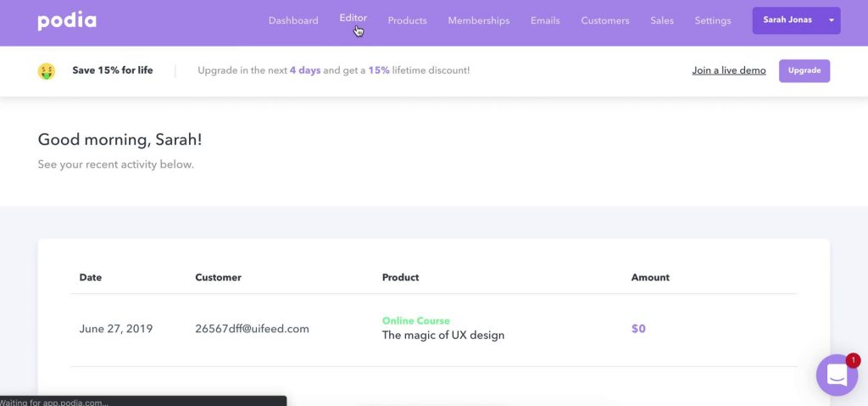
Task: Click the Date column header
Action: [90, 277]
